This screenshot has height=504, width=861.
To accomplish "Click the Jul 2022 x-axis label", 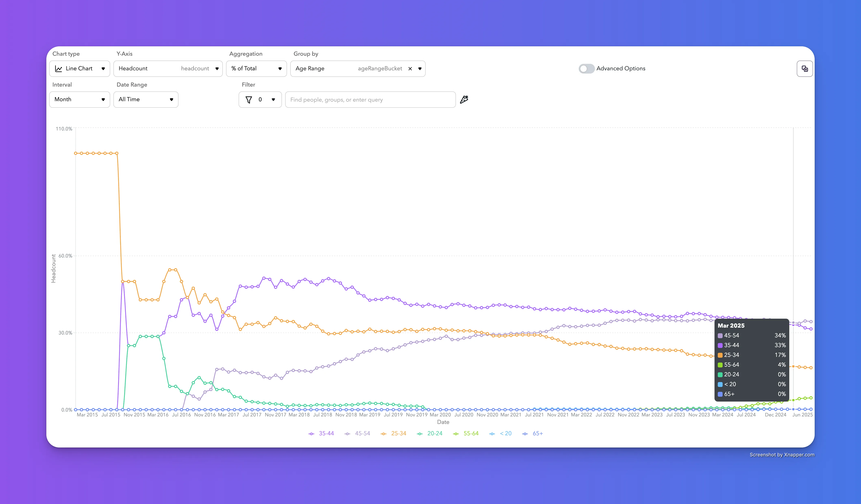I will point(605,414).
